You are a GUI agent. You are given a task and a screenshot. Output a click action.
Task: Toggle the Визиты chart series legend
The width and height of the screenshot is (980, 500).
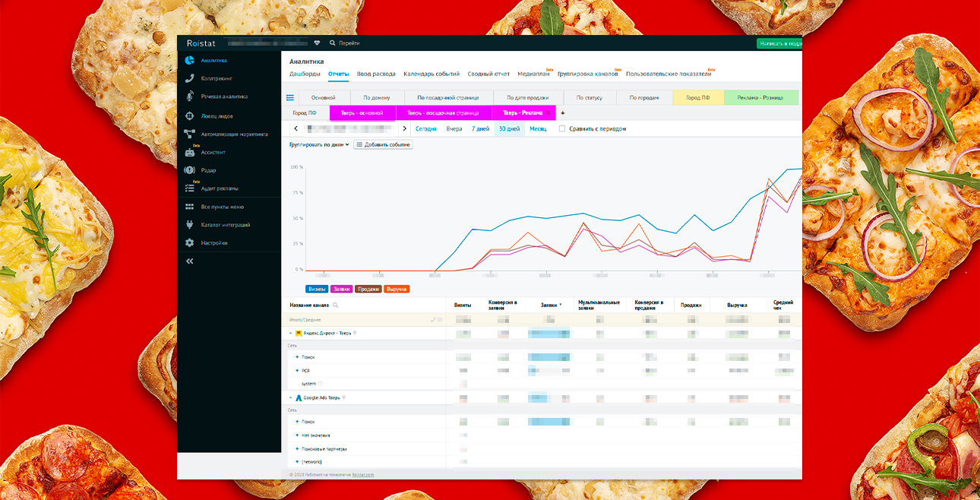[x=317, y=289]
